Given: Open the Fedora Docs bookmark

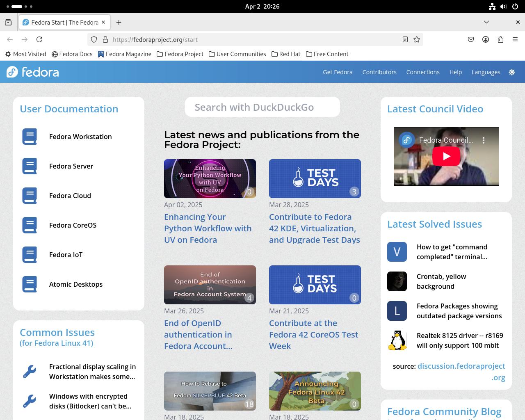Looking at the screenshot, I should [72, 54].
